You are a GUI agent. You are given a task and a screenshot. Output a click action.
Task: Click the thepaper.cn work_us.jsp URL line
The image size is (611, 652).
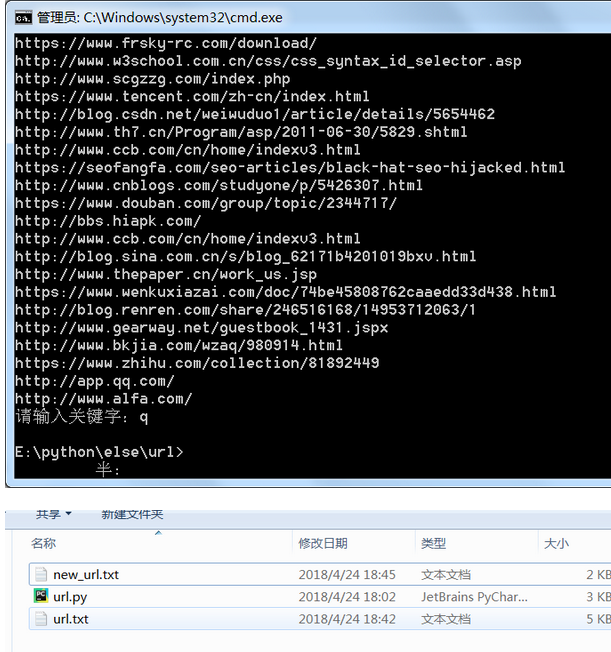pos(166,274)
